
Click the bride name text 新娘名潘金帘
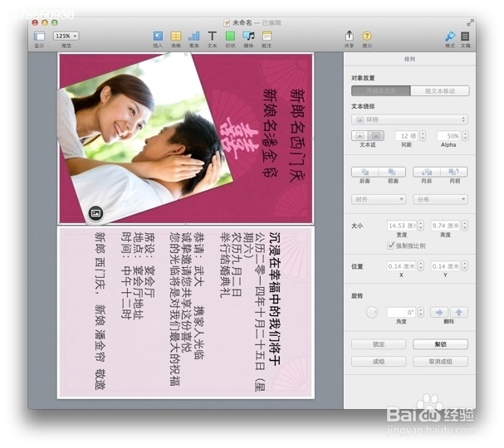click(x=271, y=133)
